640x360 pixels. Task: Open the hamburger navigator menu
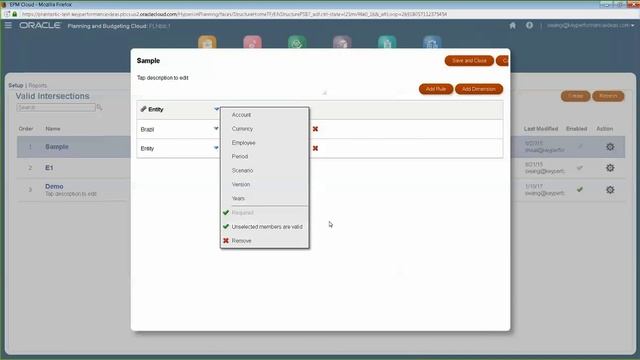click(x=8, y=25)
